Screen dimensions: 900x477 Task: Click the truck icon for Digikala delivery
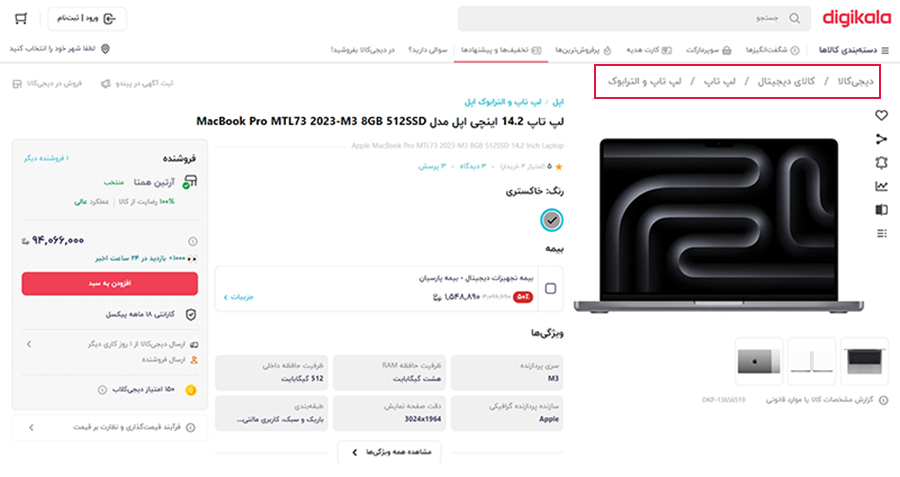click(194, 344)
